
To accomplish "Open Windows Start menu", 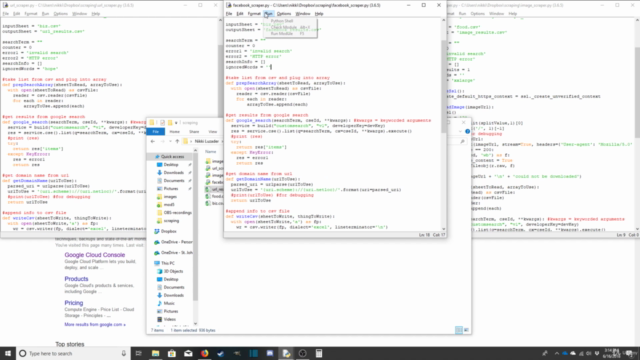I will 8,353.
